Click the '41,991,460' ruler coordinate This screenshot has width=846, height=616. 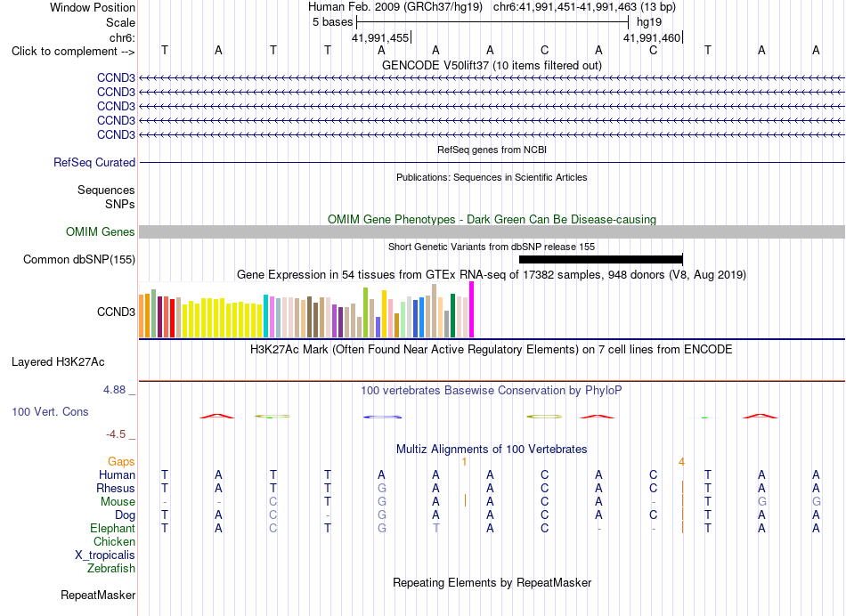tap(652, 37)
